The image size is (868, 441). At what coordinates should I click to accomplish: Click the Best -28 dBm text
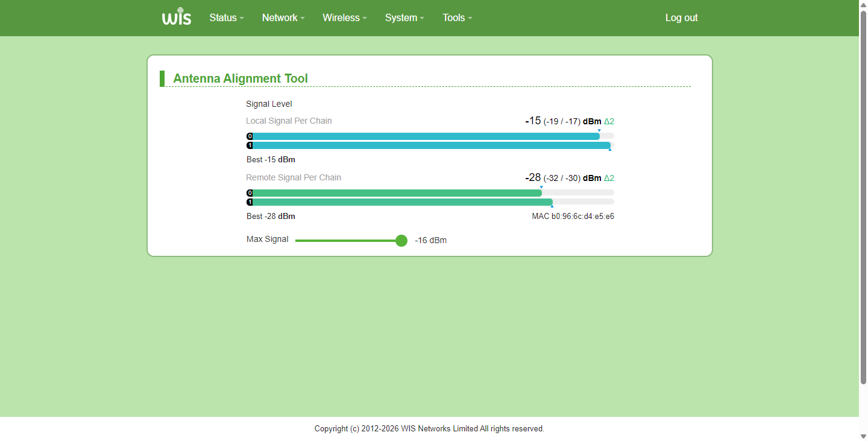coord(271,217)
